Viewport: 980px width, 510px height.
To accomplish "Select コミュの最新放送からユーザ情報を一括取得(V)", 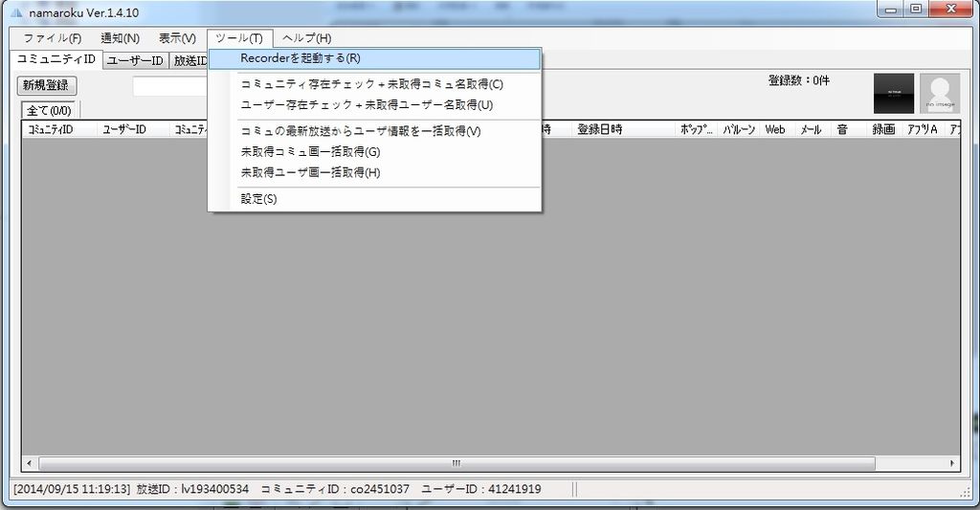I will pos(374,131).
